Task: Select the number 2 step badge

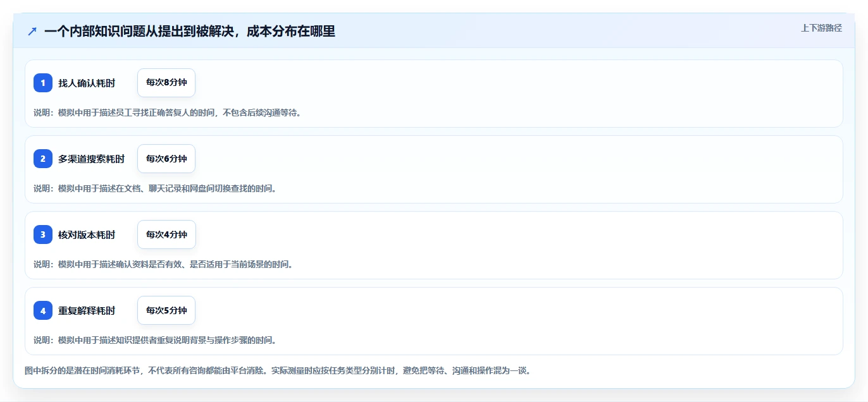Action: 43,159
